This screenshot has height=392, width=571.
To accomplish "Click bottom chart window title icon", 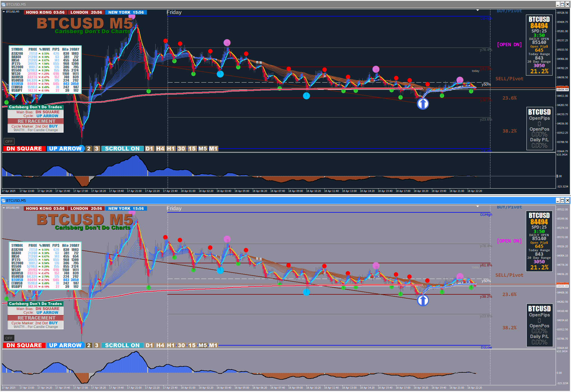I will click(x=3, y=200).
